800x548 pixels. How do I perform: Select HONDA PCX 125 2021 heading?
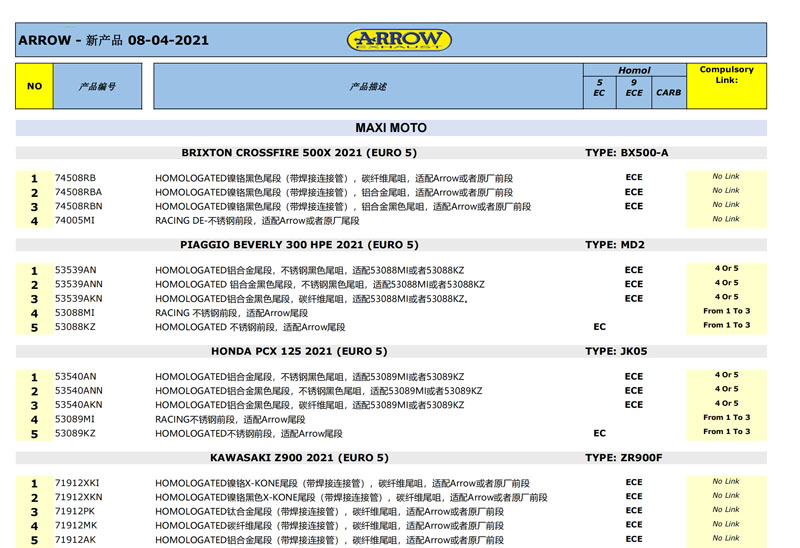pyautogui.click(x=299, y=351)
